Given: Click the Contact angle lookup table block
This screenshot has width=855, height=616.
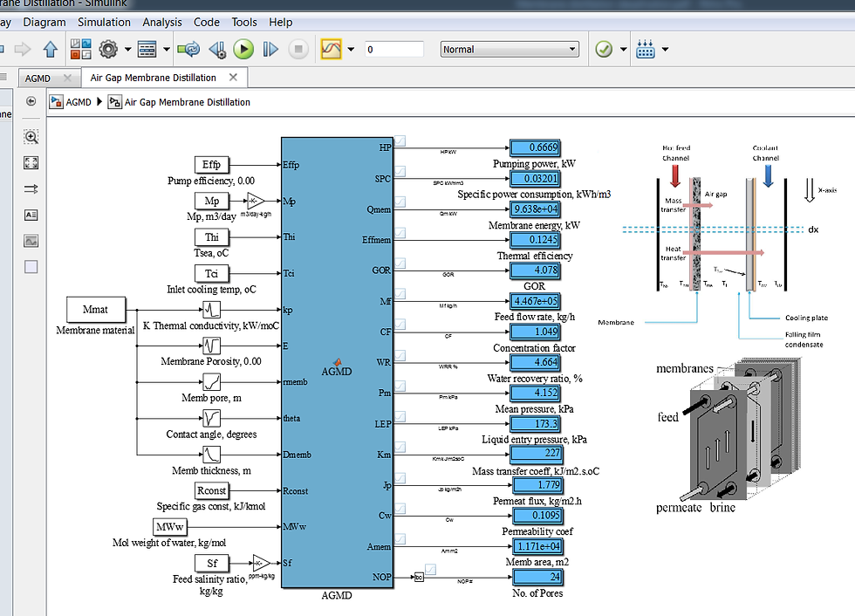Looking at the screenshot, I should 211,418.
